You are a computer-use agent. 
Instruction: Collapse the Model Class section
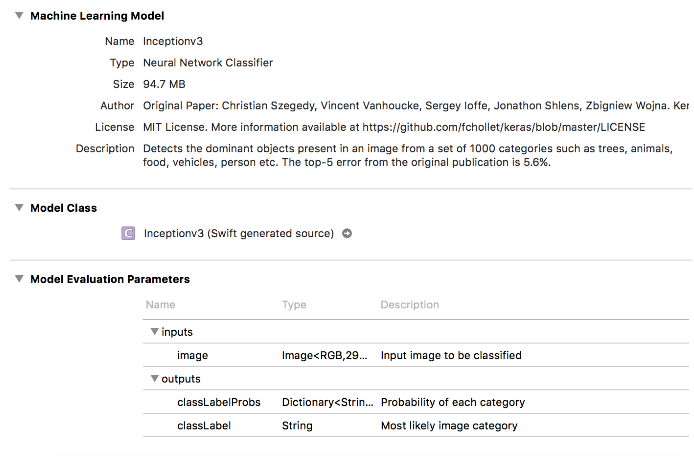point(19,208)
